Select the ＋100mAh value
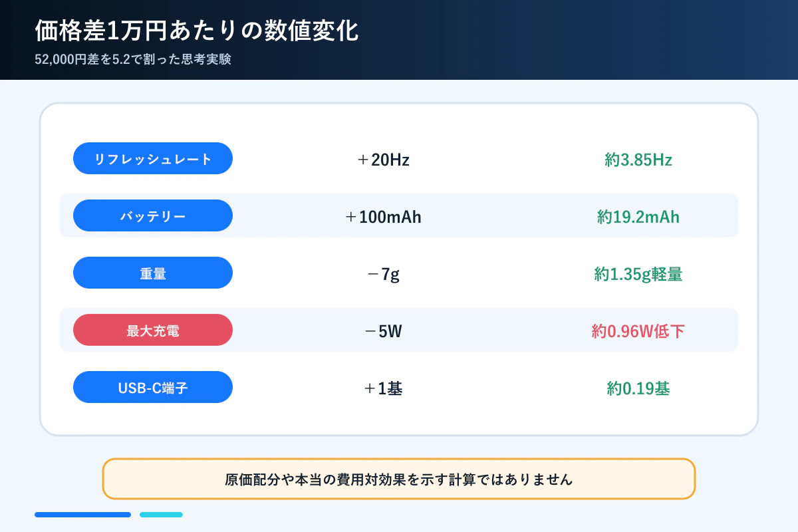The image size is (798, 532). click(x=383, y=217)
